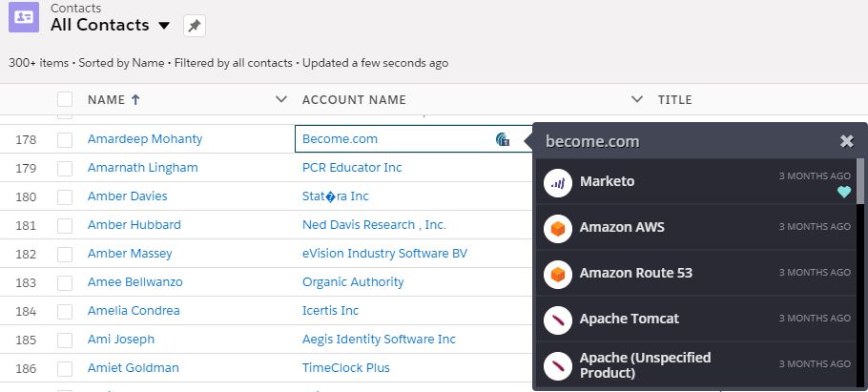This screenshot has height=392, width=868.
Task: Click the Apache Tomcat feather icon
Action: click(x=558, y=320)
